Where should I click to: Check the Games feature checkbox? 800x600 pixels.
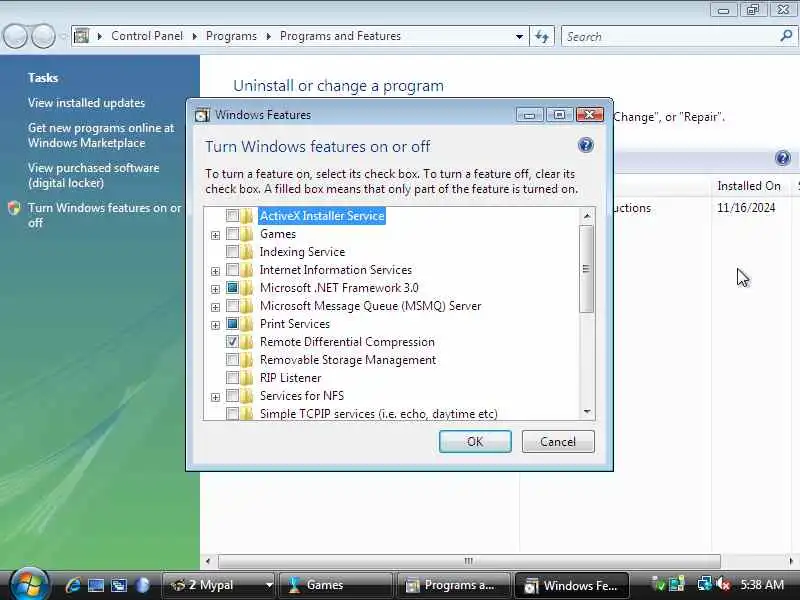232,234
